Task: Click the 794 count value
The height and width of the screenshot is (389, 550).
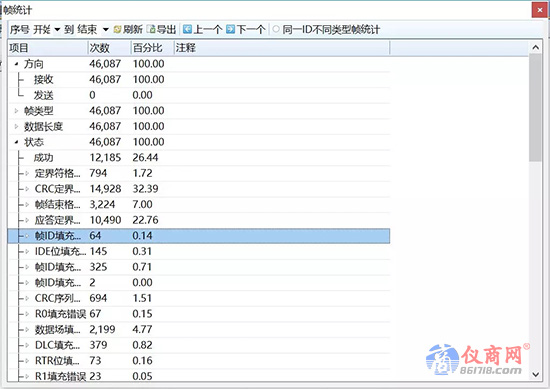Action: (98, 173)
